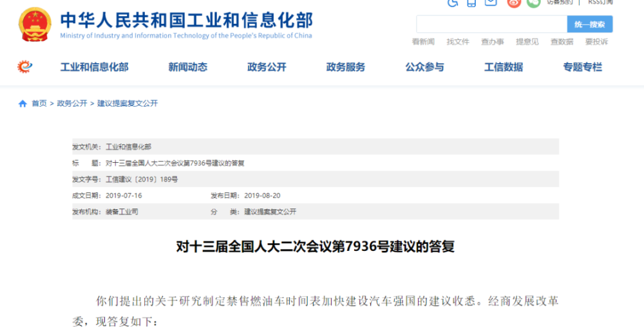Click the blue home icon in breadcrumb
Image resolution: width=644 pixels, height=332 pixels.
(x=23, y=104)
